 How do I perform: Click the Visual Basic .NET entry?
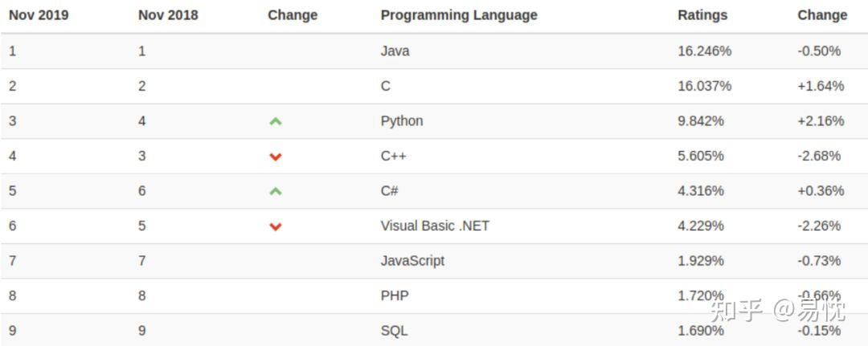[435, 226]
